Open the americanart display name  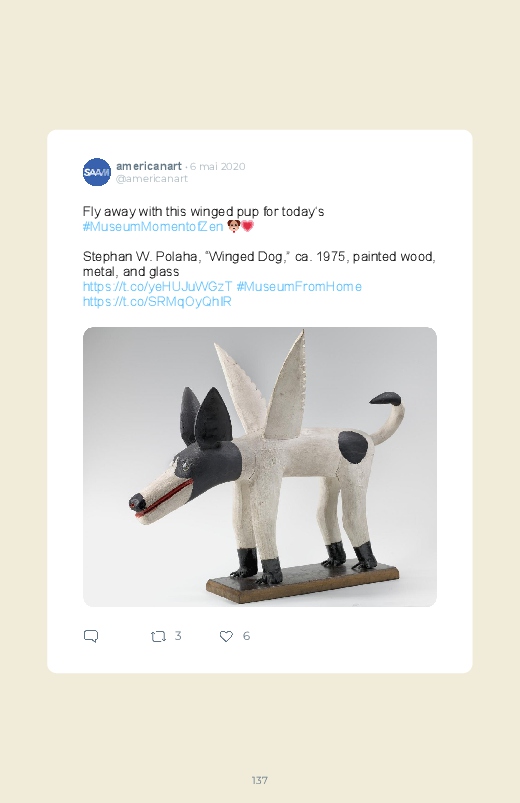point(149,166)
